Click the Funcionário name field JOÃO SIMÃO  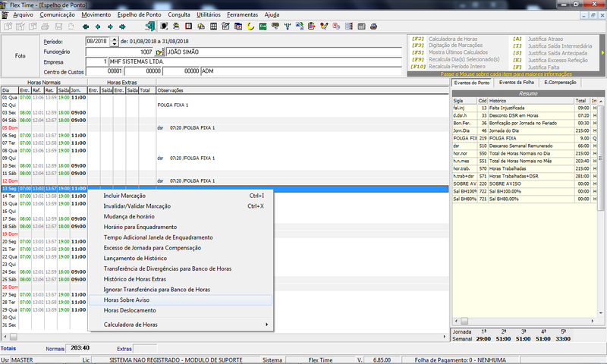point(284,52)
